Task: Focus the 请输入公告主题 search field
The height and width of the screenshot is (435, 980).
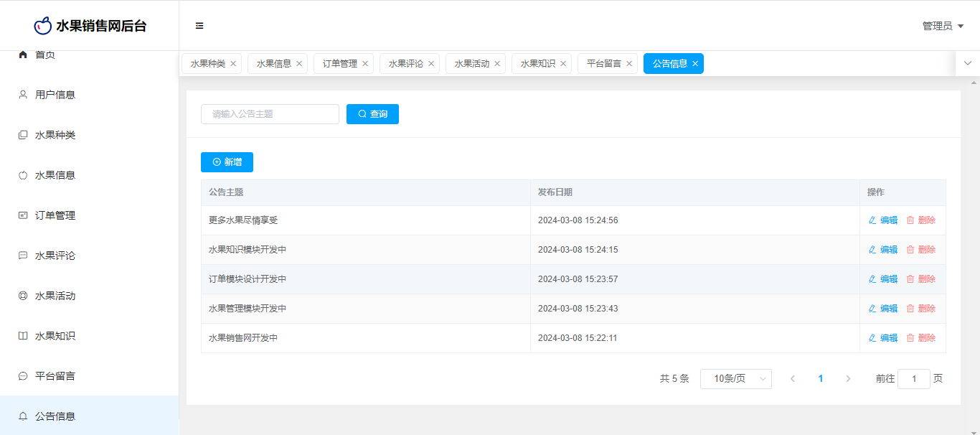Action: pos(270,114)
